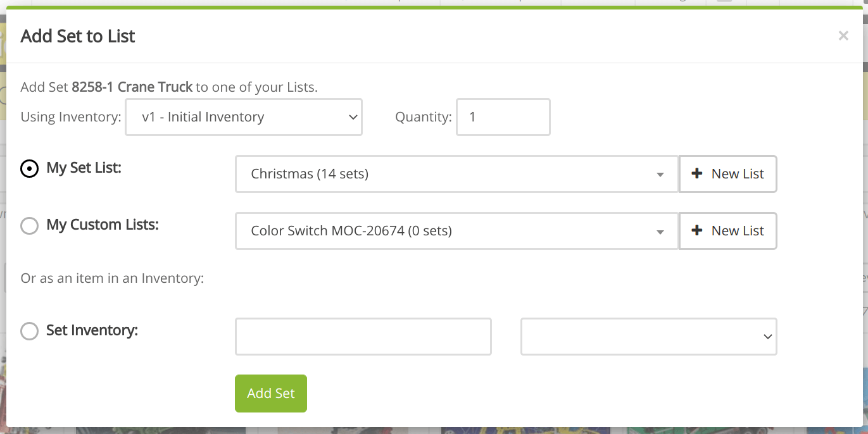The height and width of the screenshot is (434, 868).
Task: Enable the Set Inventory radio option
Action: click(30, 331)
